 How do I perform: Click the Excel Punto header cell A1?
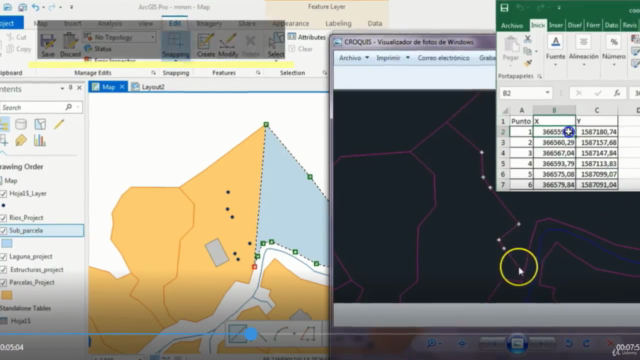click(x=521, y=121)
